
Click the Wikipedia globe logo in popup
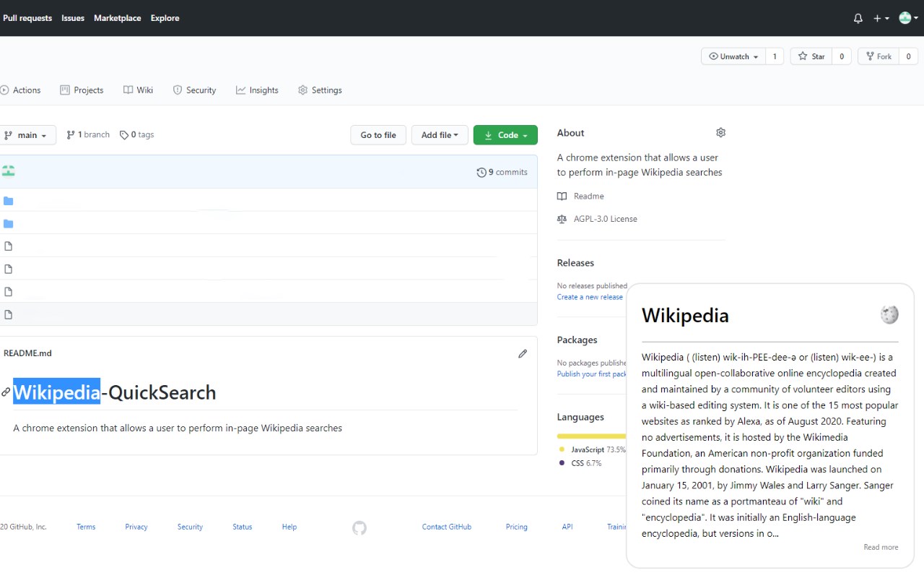[x=889, y=314]
